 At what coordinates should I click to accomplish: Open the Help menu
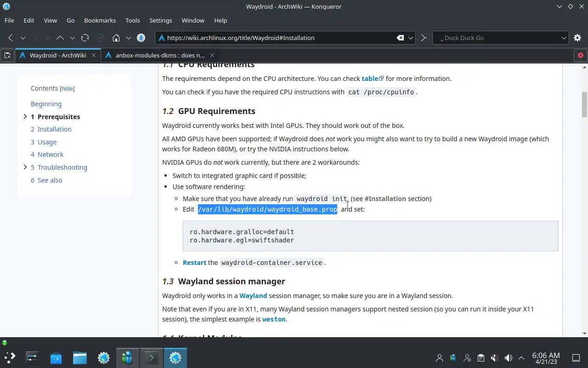point(220,20)
